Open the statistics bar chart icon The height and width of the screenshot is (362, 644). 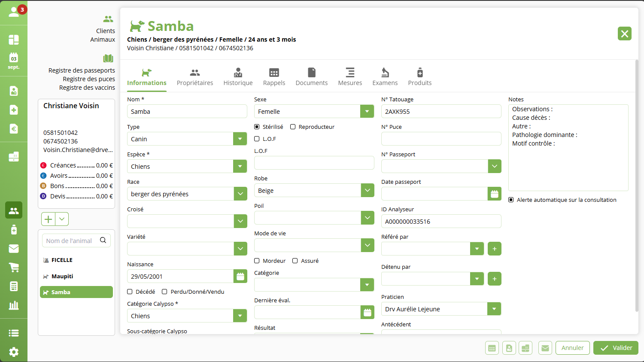[14, 305]
